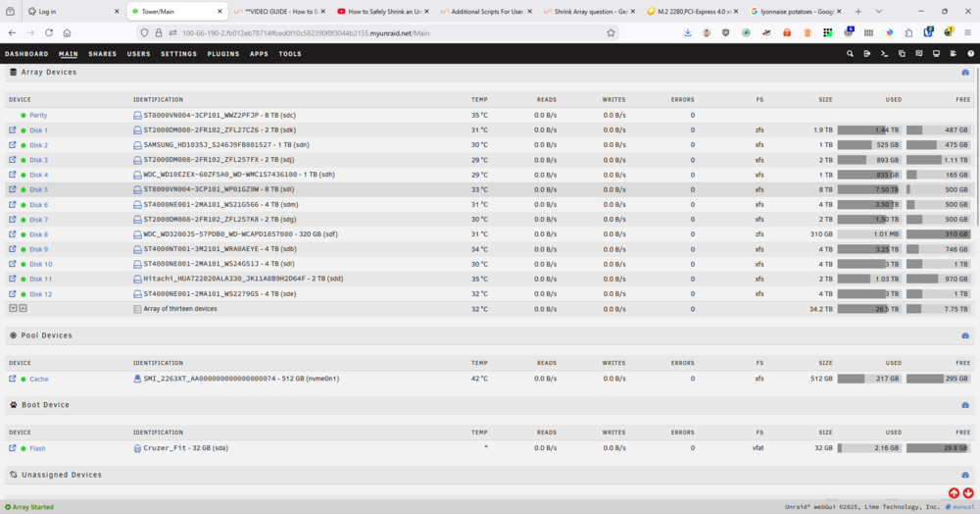Open the DASHBOARD menu
The height and width of the screenshot is (514, 980).
click(26, 54)
